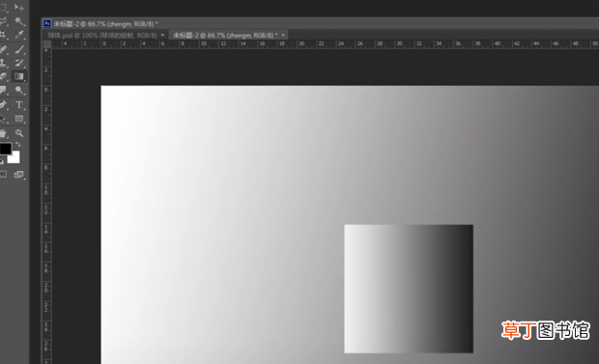The width and height of the screenshot is (599, 364).
Task: Select the Eraser tool
Action: [x=4, y=76]
